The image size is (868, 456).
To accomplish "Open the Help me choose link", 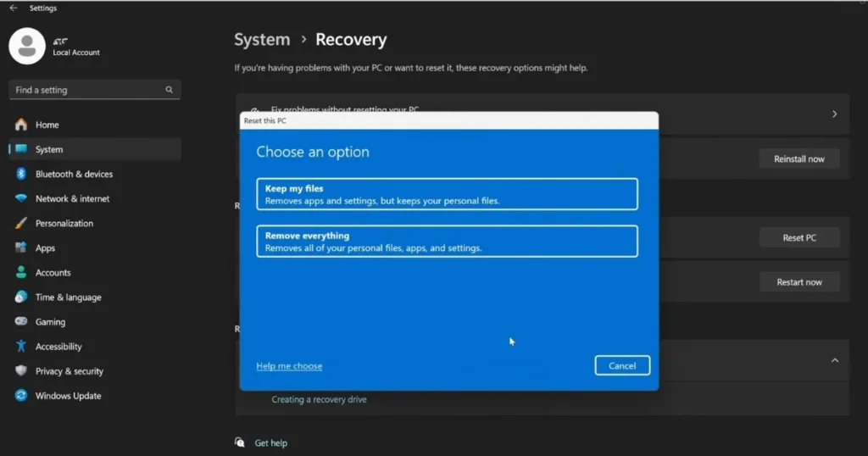I will (289, 366).
